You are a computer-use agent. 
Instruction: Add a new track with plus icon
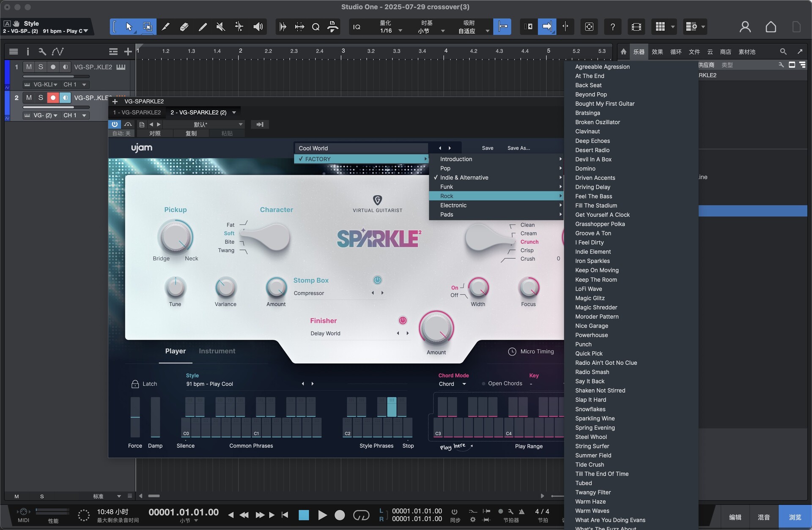128,52
